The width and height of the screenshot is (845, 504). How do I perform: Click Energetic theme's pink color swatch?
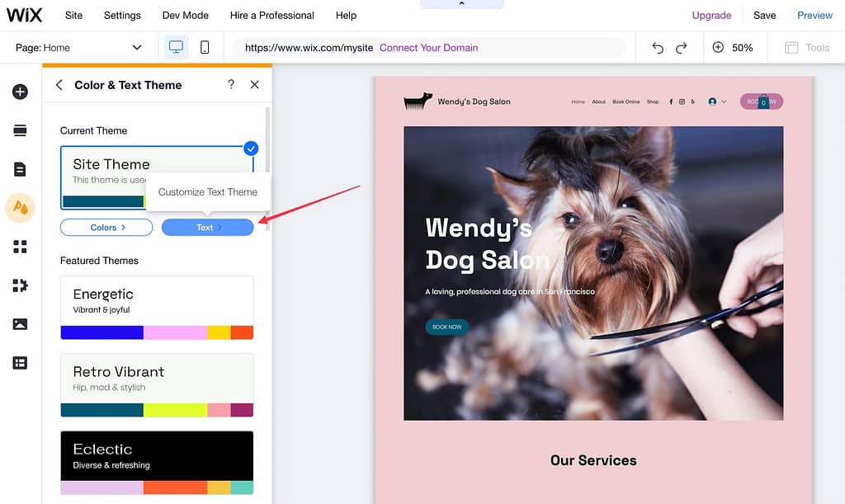(x=175, y=332)
